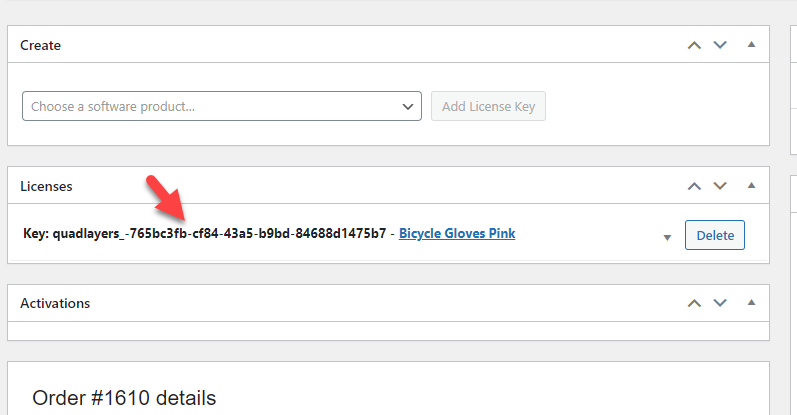The width and height of the screenshot is (797, 415).
Task: Move the Create panel down
Action: 720,45
